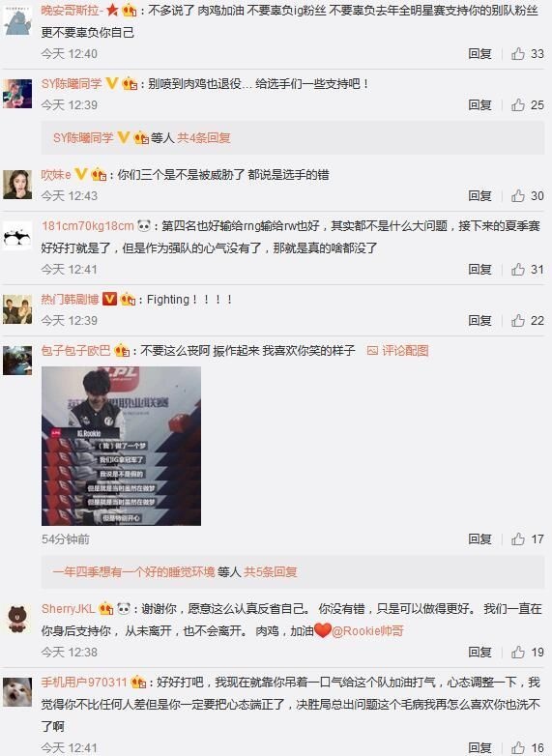Click 吹妹e's profile avatar
Viewport: 552px width, 756px height.
pyautogui.click(x=17, y=185)
